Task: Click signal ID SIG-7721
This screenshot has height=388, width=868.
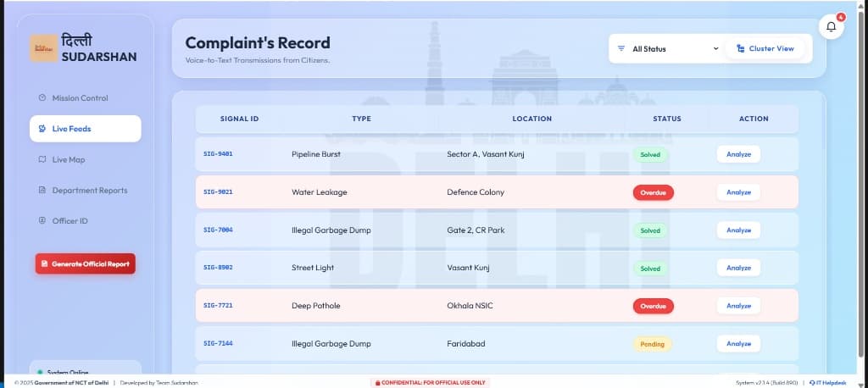Action: point(218,306)
